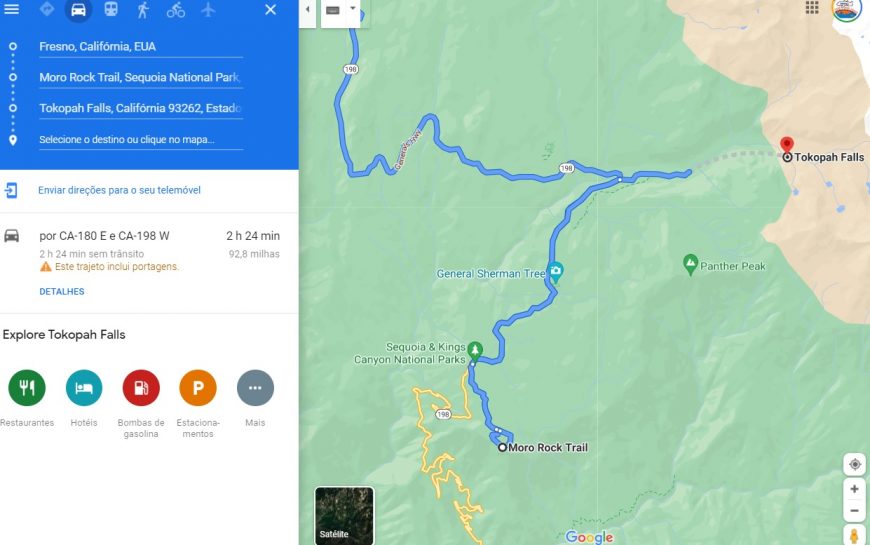Zoom in on the map
The height and width of the screenshot is (545, 870).
854,489
